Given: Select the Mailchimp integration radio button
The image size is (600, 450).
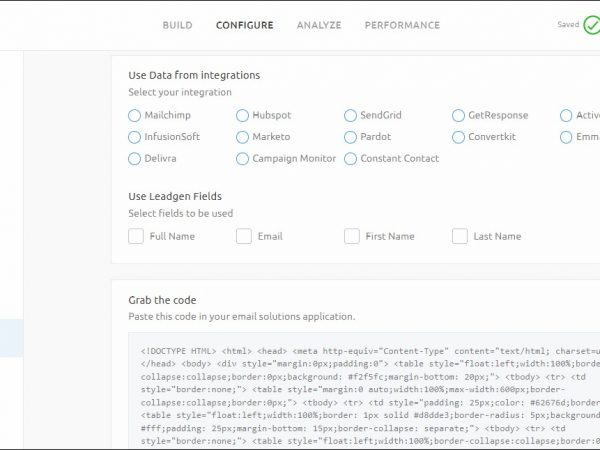Looking at the screenshot, I should (x=135, y=115).
